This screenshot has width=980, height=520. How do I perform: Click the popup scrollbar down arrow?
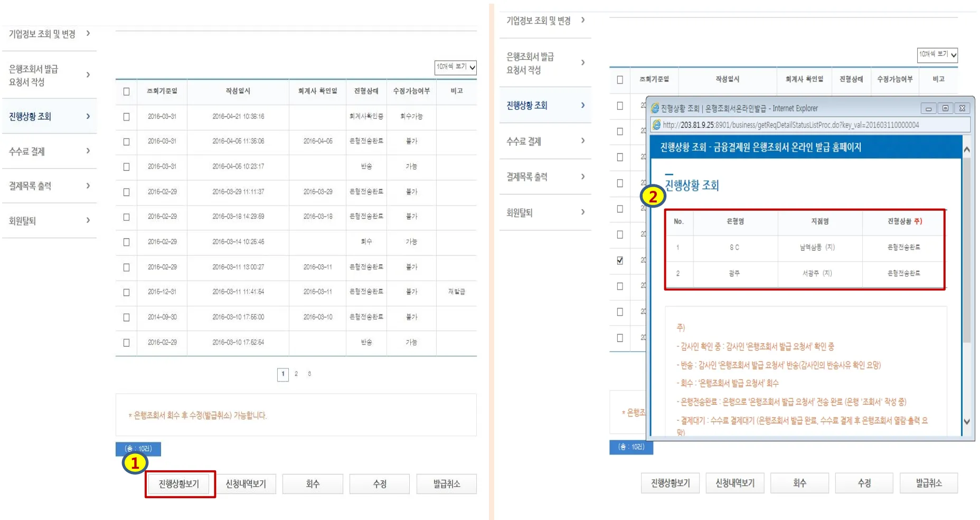tap(967, 421)
